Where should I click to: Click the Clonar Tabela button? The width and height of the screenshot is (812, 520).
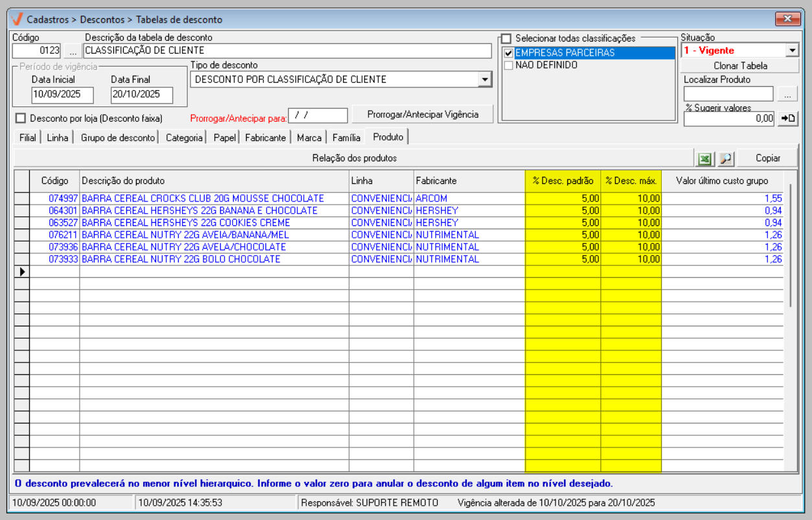[740, 65]
